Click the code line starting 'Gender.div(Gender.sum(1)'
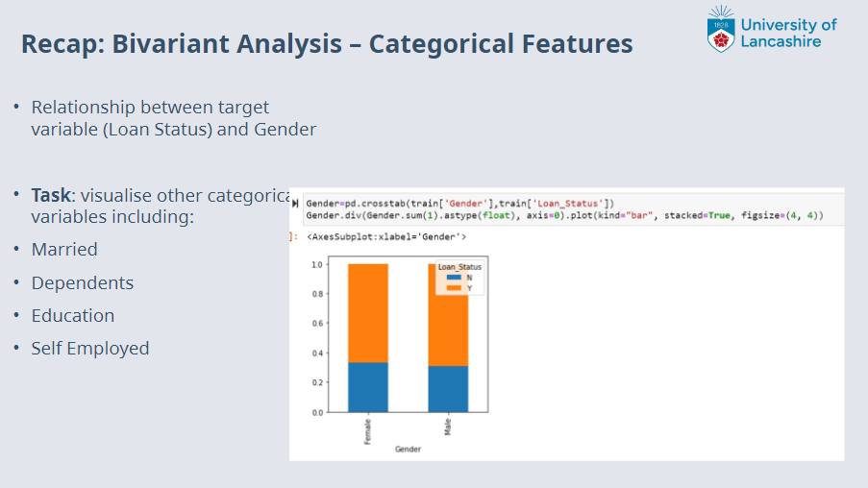Screen dimensions: 868x488 [x=564, y=216]
